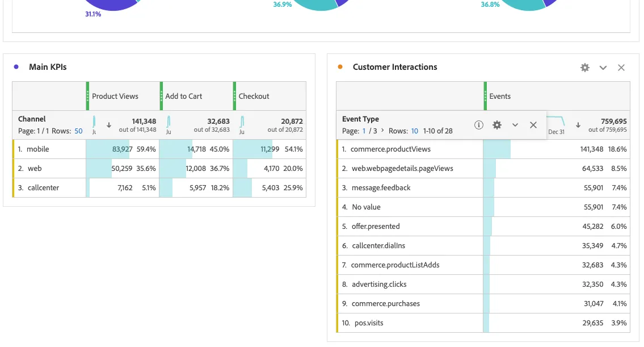Click mobile Product Views value 83,927
The height and width of the screenshot is (347, 644).
point(123,149)
